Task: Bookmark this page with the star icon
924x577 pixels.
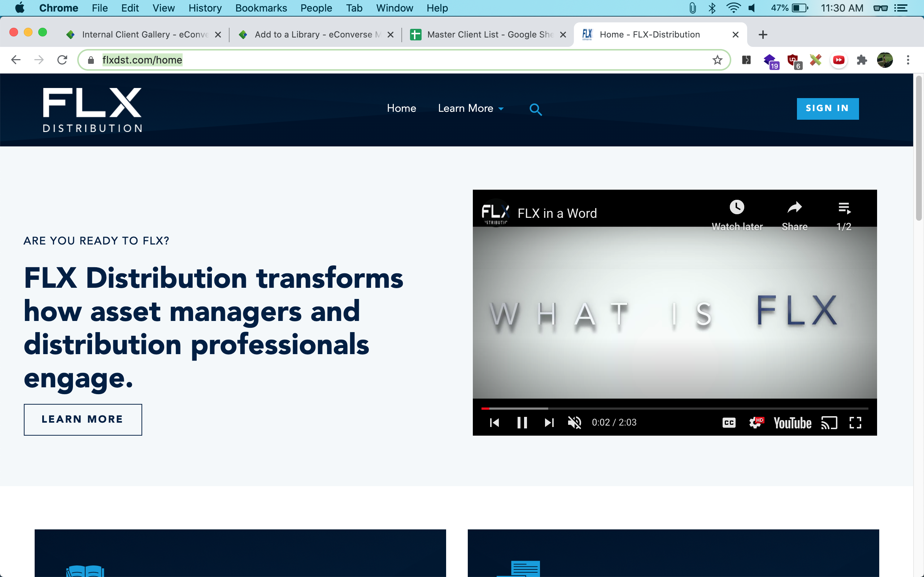Action: point(717,60)
